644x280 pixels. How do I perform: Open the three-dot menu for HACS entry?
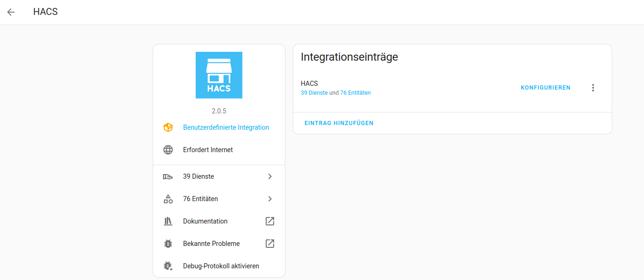coord(593,88)
